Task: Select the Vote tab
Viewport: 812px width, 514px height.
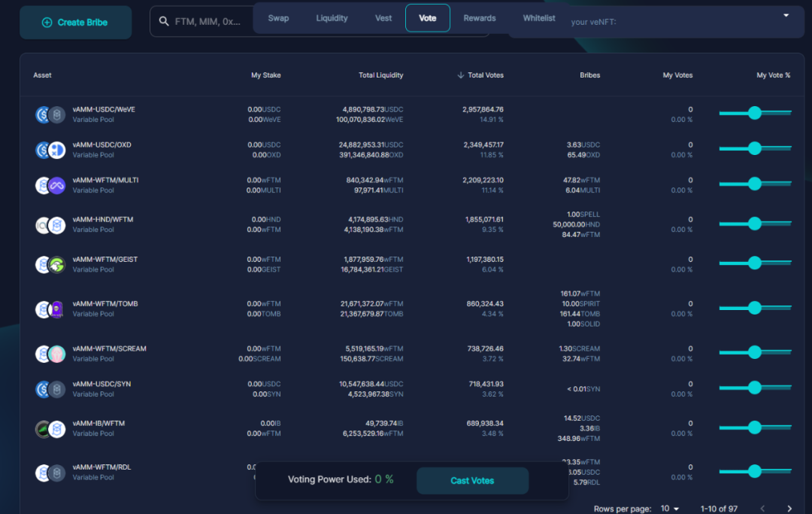Action: point(427,18)
